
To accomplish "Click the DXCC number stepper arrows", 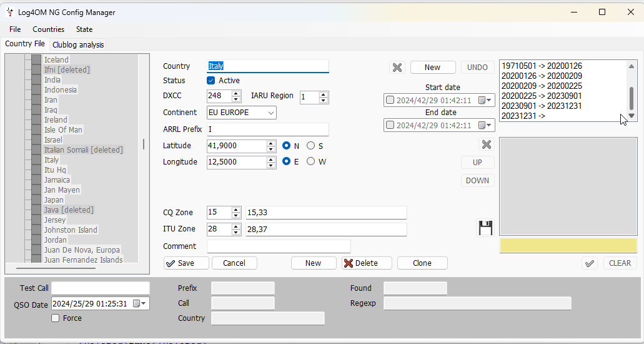I will pyautogui.click(x=236, y=96).
